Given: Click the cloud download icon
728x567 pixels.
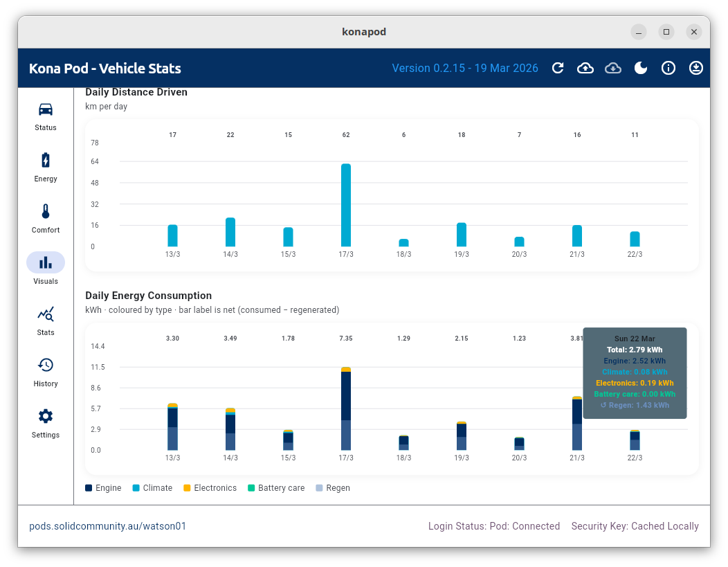Looking at the screenshot, I should (613, 68).
